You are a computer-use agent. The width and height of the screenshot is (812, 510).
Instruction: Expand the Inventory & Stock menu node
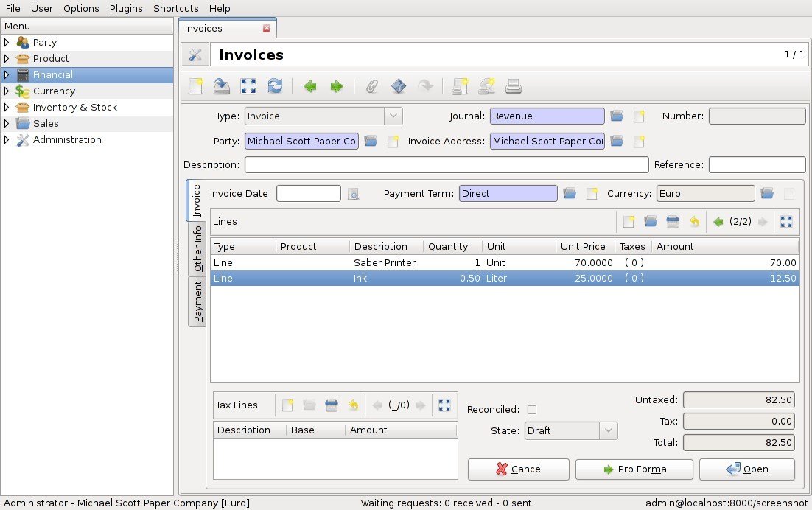click(x=6, y=107)
